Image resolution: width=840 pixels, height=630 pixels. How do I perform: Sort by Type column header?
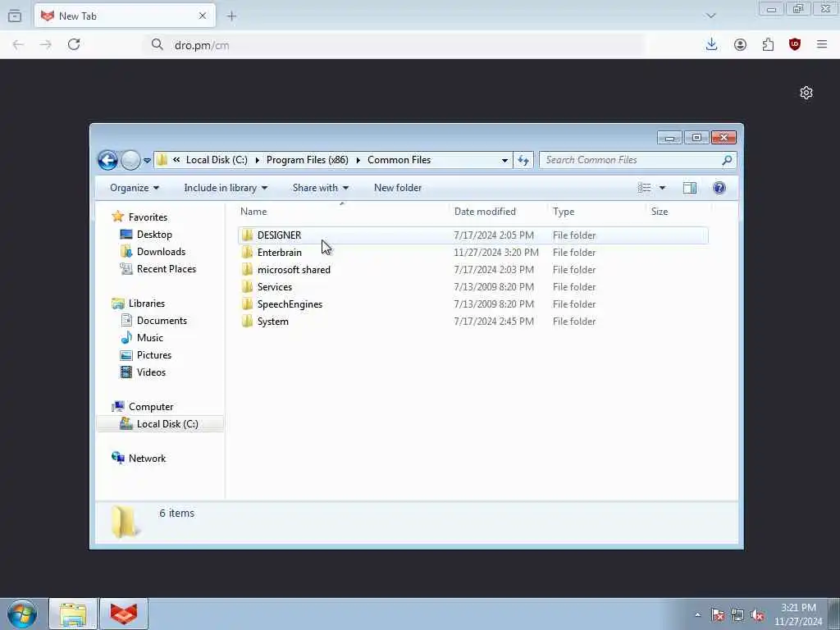point(597,211)
